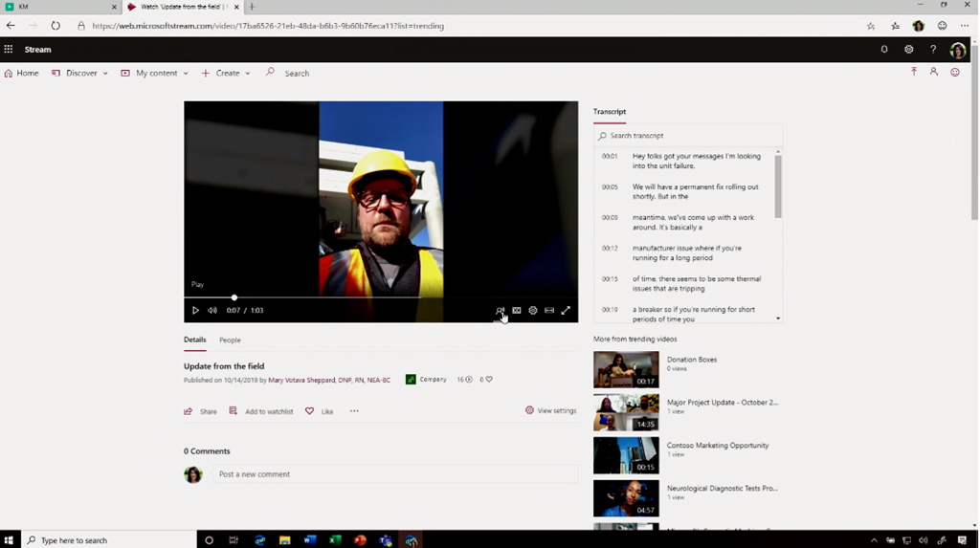Open the Create dropdown menu
Viewport: 980px width, 548px height.
[227, 73]
